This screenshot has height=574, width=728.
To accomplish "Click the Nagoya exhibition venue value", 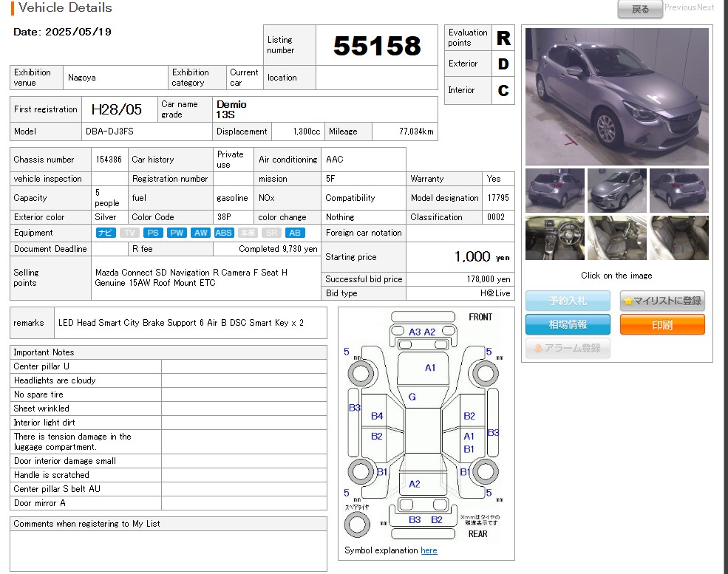I will (82, 78).
